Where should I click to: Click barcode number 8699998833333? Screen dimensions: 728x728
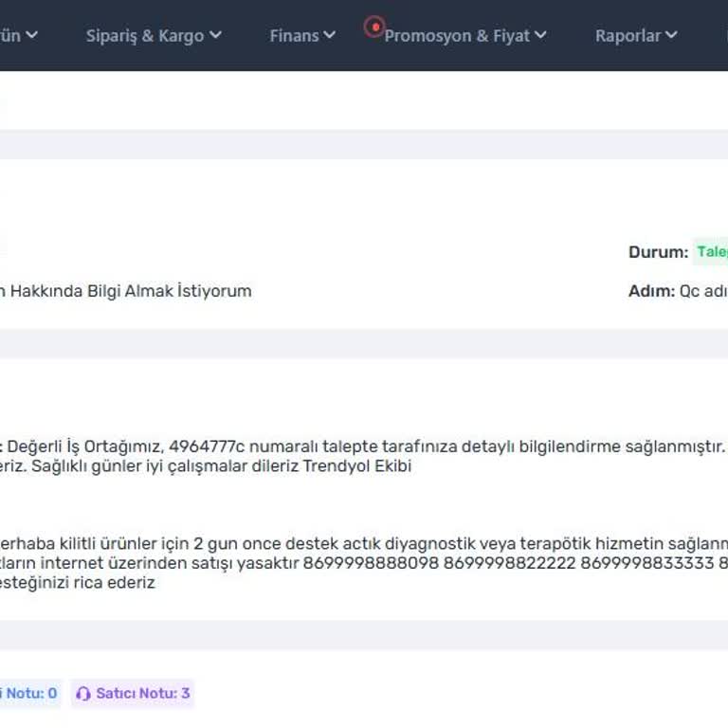tap(647, 563)
